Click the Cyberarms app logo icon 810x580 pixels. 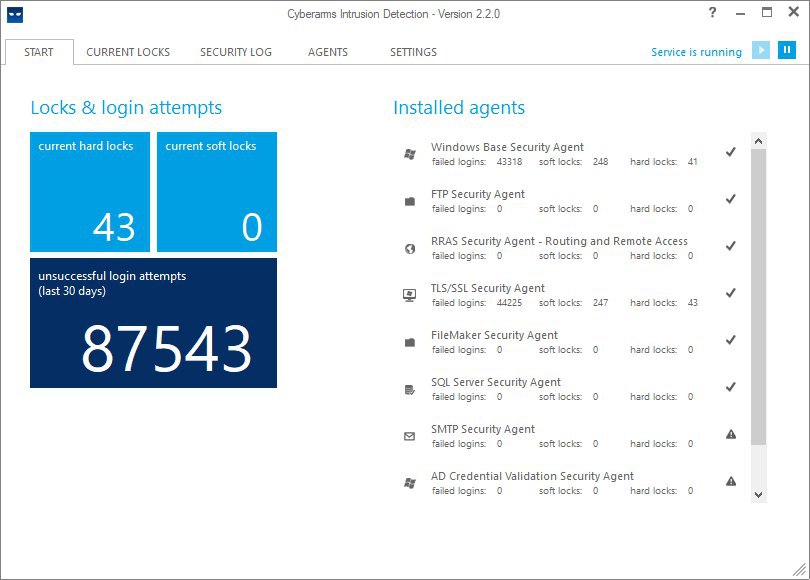[x=14, y=14]
